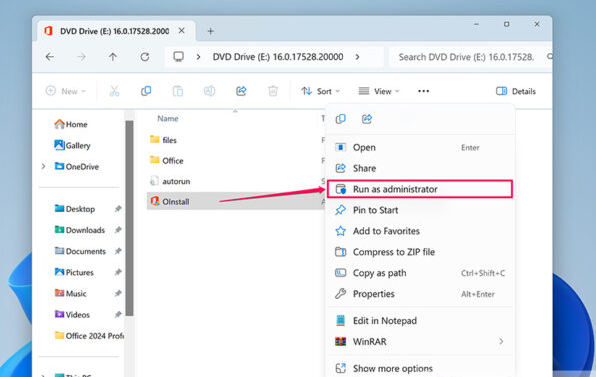Open Properties from context menu

[x=420, y=294]
